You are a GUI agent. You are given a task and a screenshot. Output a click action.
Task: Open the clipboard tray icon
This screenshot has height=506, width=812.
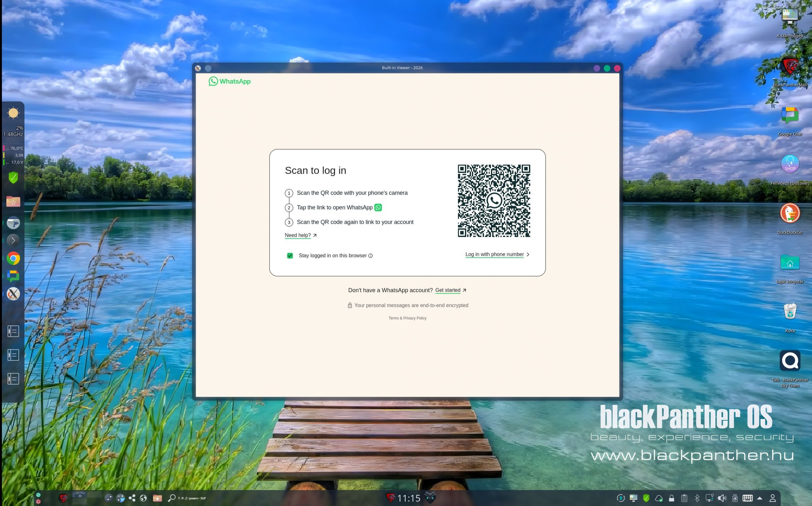(x=684, y=498)
